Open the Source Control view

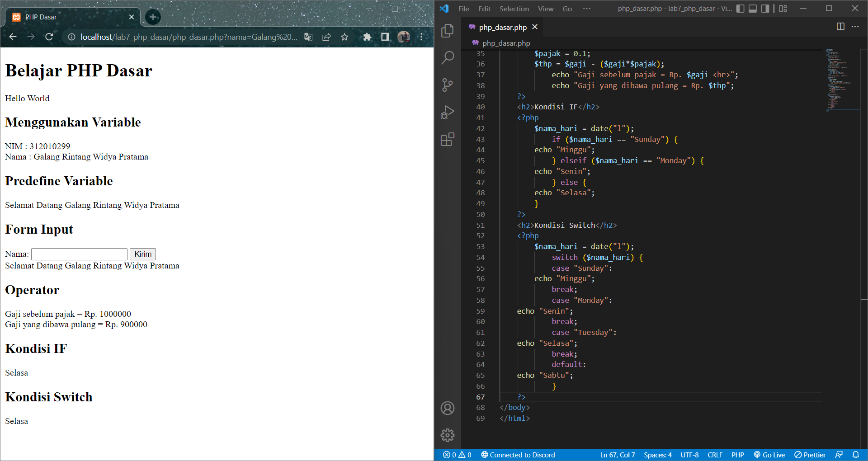coord(448,85)
